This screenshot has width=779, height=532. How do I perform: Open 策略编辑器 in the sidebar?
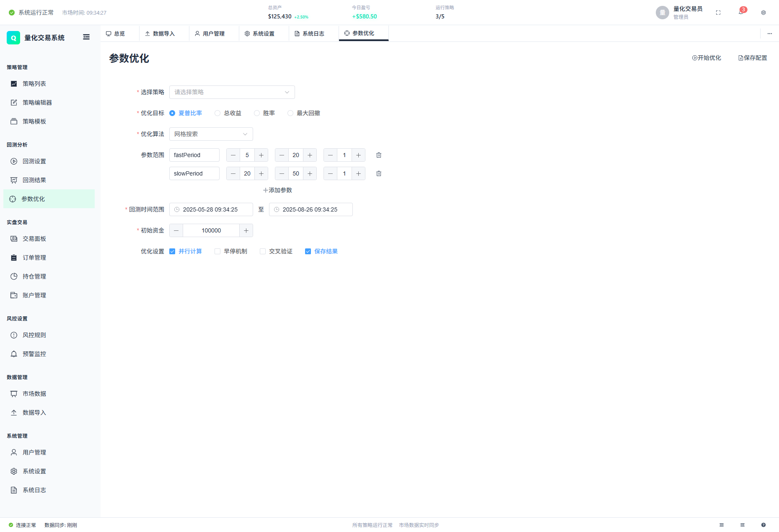pos(49,103)
